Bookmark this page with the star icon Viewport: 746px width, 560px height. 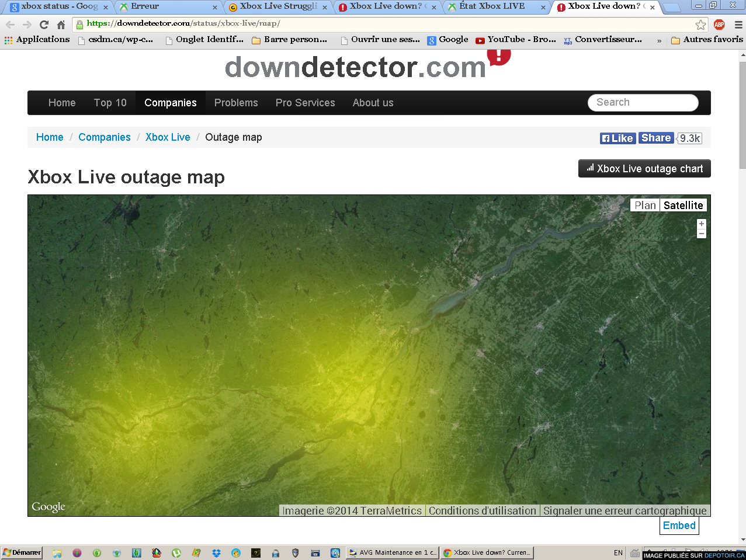tap(700, 25)
